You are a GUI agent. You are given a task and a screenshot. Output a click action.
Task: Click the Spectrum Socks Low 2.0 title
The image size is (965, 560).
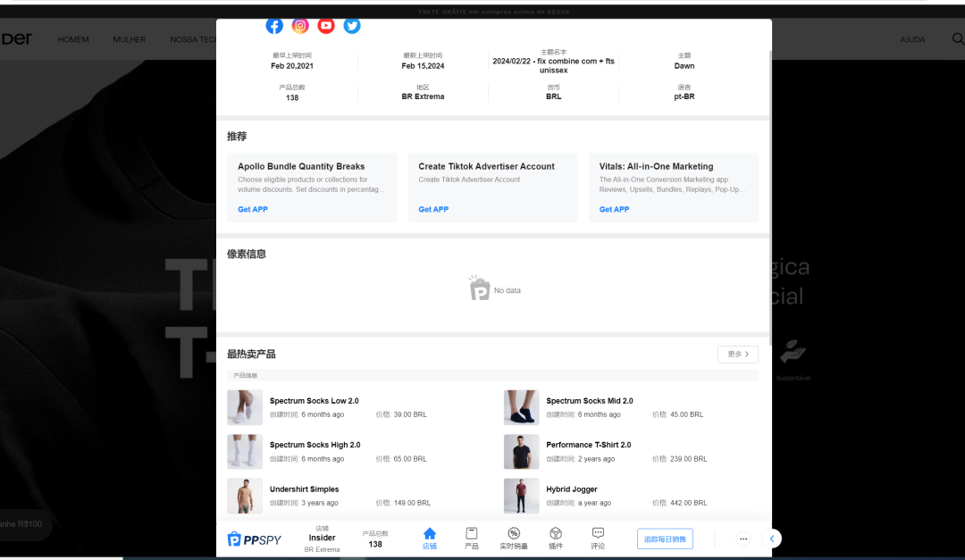(x=314, y=401)
